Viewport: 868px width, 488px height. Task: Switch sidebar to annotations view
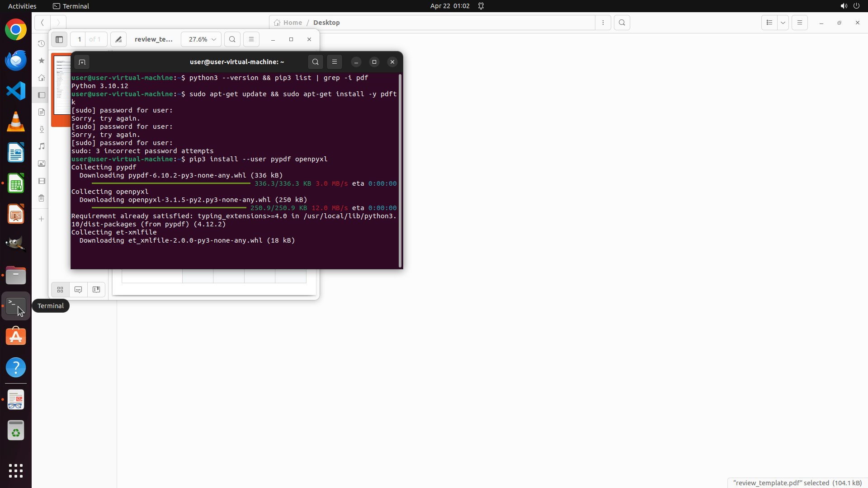click(x=78, y=290)
